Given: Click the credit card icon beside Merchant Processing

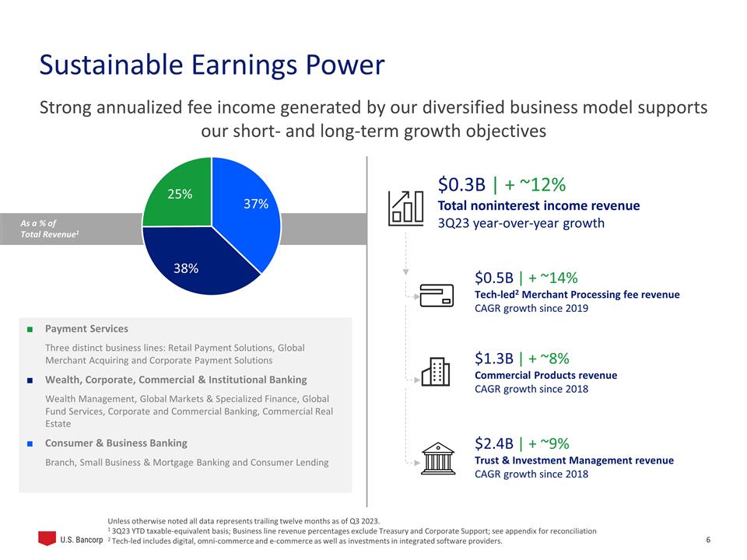Looking at the screenshot, I should 437,296.
